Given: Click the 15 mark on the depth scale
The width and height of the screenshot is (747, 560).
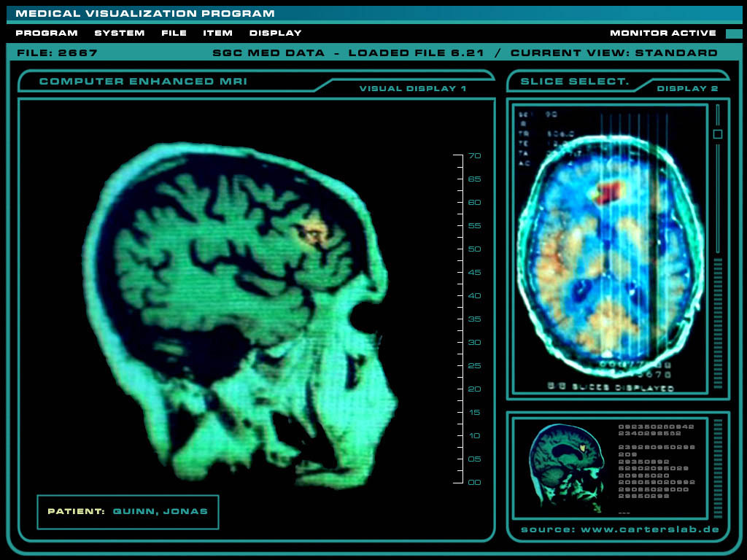Looking at the screenshot, I should (x=474, y=413).
